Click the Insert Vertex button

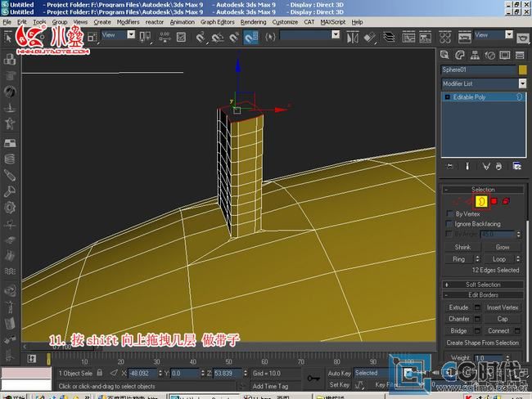[503, 307]
